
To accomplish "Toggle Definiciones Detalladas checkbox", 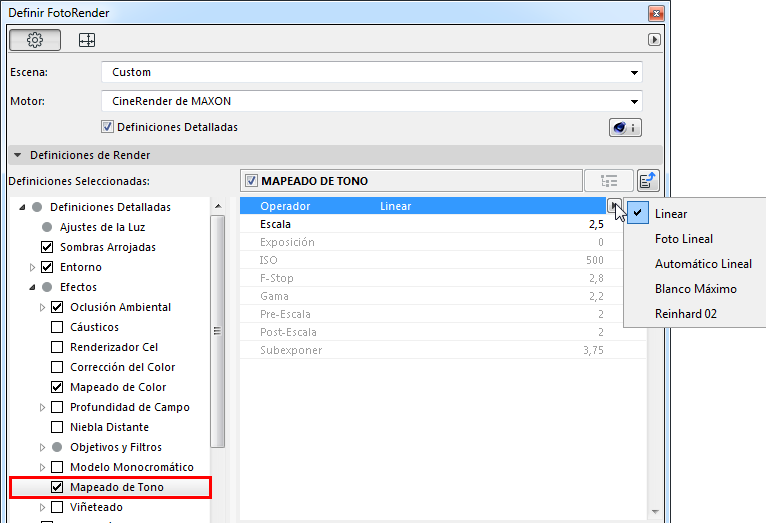I will click(107, 127).
